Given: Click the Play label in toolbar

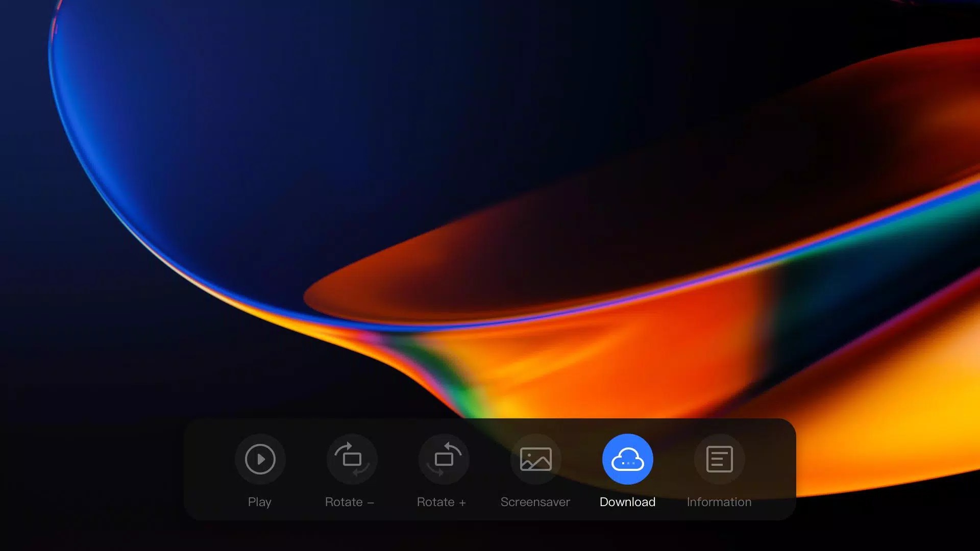Looking at the screenshot, I should click(259, 501).
